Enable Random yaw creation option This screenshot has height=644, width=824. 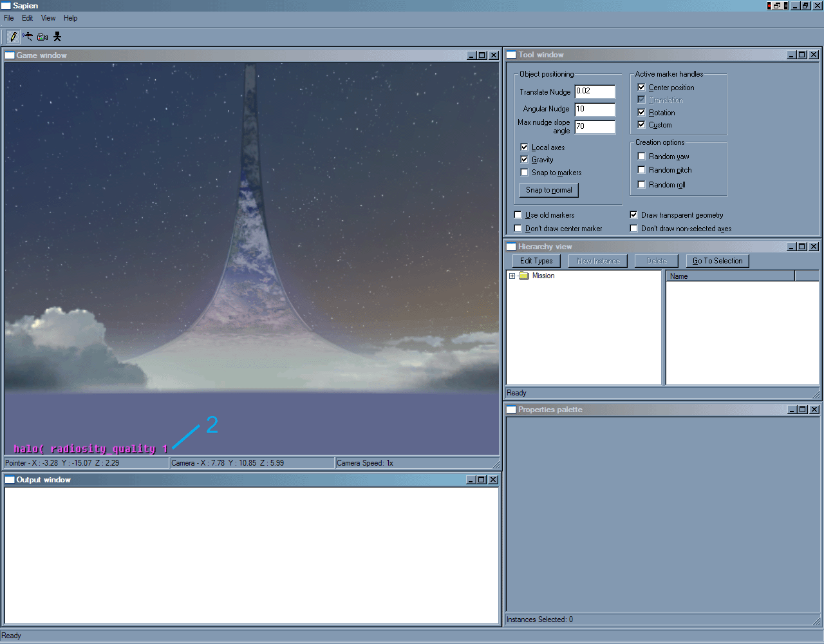[x=641, y=156]
